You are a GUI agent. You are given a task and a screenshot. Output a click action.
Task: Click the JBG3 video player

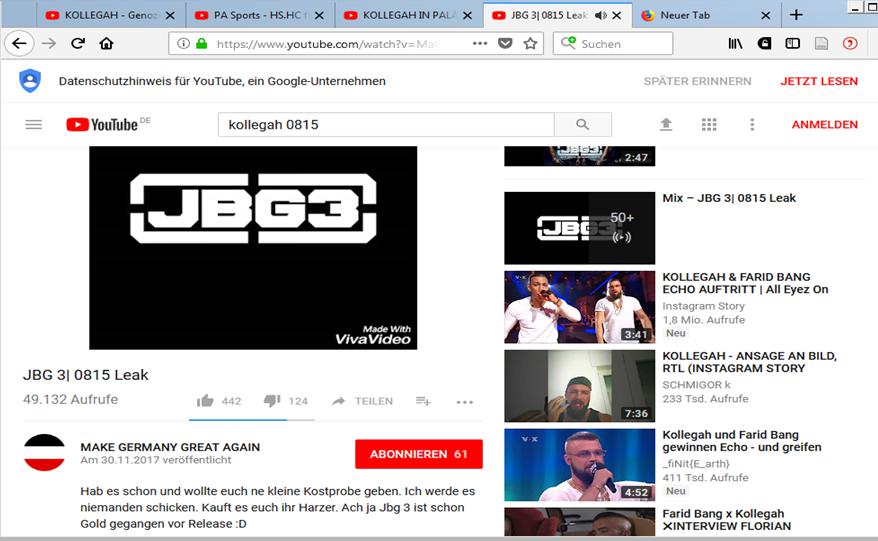253,248
